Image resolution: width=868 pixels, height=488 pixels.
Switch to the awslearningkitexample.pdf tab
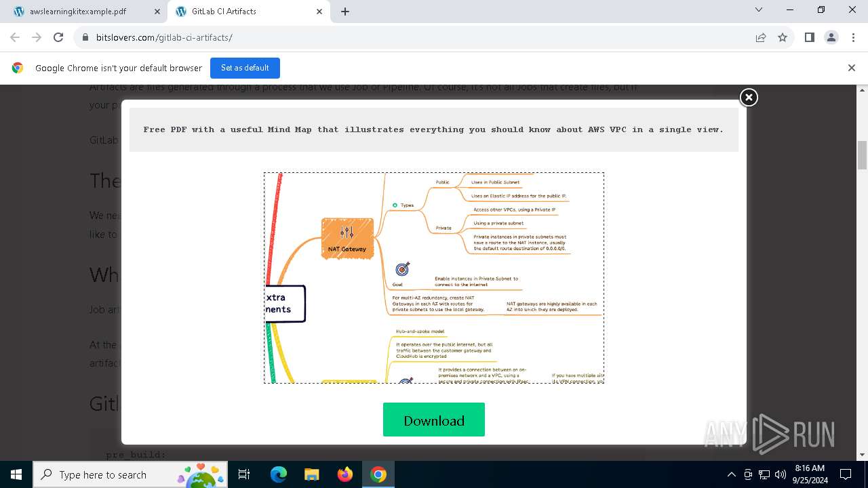(85, 12)
